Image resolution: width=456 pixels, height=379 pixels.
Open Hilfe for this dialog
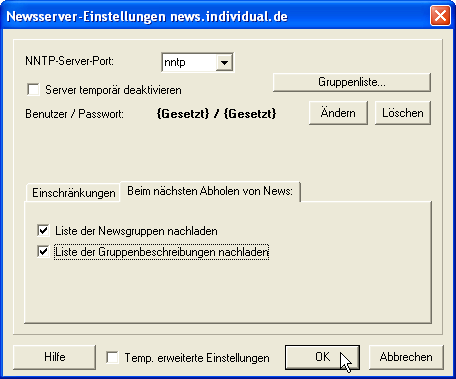(x=55, y=357)
